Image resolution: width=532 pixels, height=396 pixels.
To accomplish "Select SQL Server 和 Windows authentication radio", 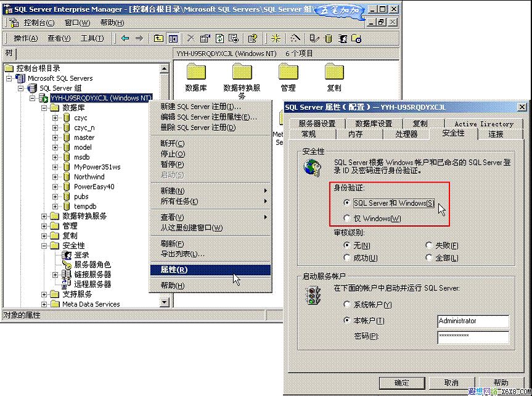I will [346, 202].
